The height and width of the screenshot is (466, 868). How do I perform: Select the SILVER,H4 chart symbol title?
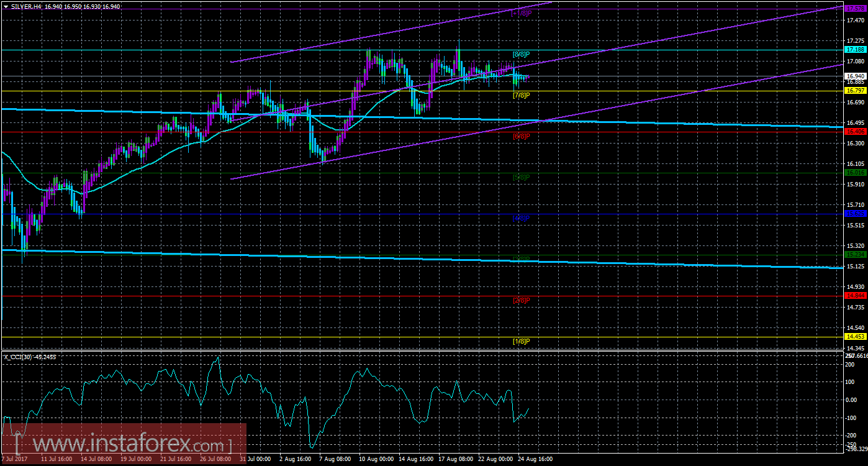[25, 6]
